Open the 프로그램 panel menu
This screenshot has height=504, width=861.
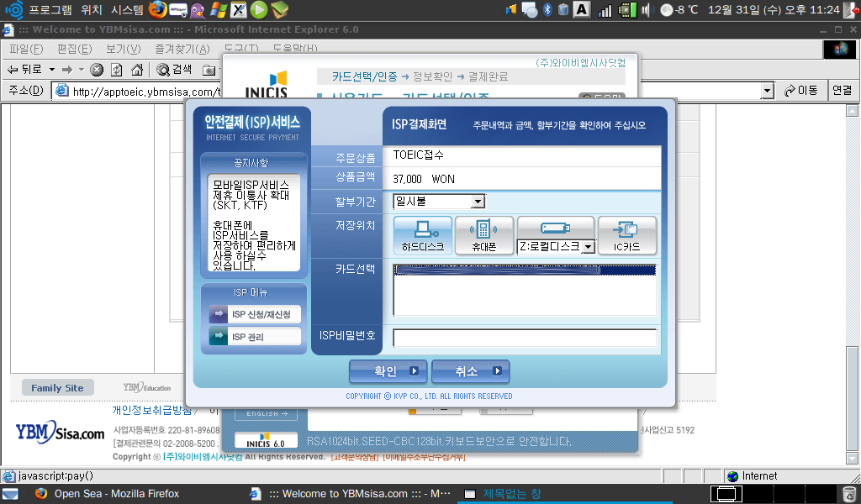click(50, 10)
